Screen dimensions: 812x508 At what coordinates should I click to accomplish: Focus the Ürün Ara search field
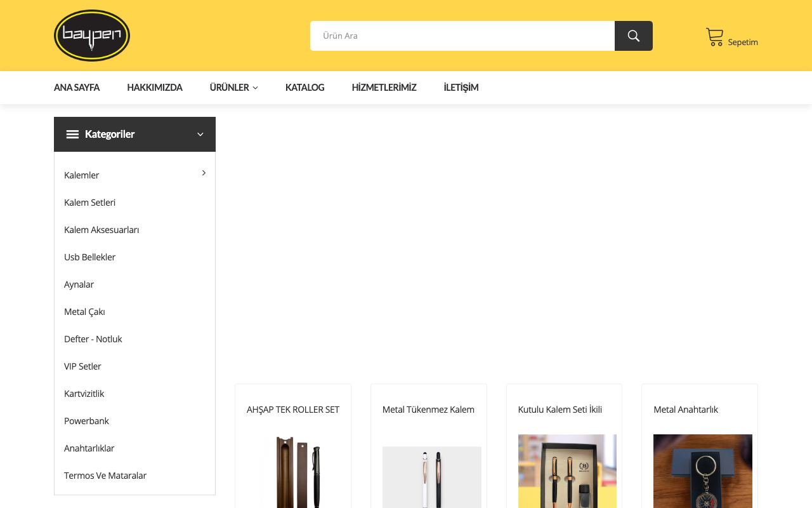click(x=462, y=36)
